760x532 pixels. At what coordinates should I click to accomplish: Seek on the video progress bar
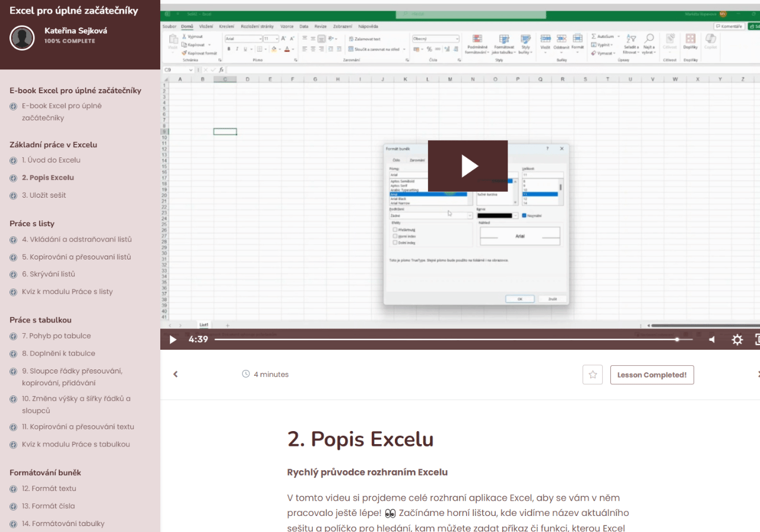(x=454, y=340)
